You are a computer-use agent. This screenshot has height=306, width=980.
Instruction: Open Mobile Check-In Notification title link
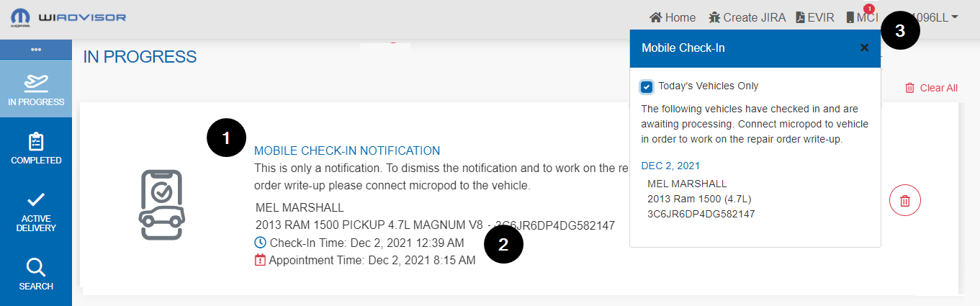click(347, 150)
